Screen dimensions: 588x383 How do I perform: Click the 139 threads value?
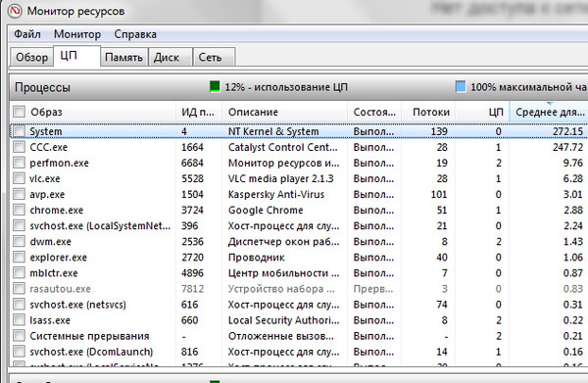[439, 131]
